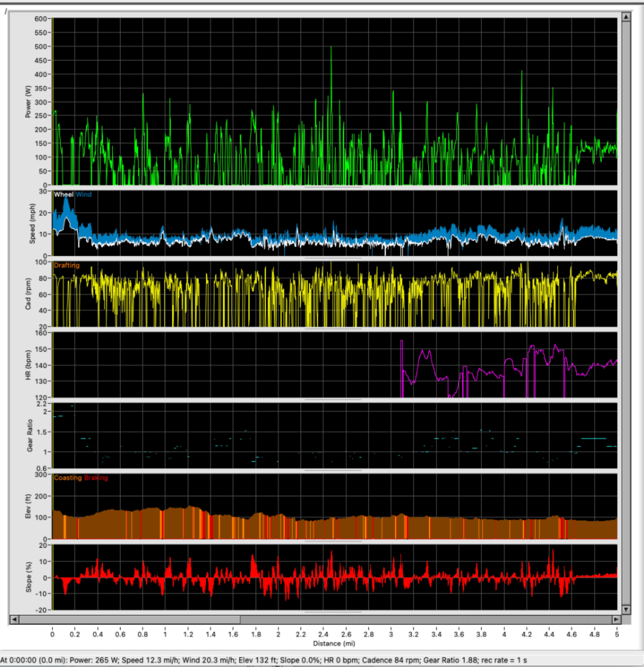The width and height of the screenshot is (644, 667).
Task: Hide the Drafting overlay via its legend label
Action: [68, 265]
